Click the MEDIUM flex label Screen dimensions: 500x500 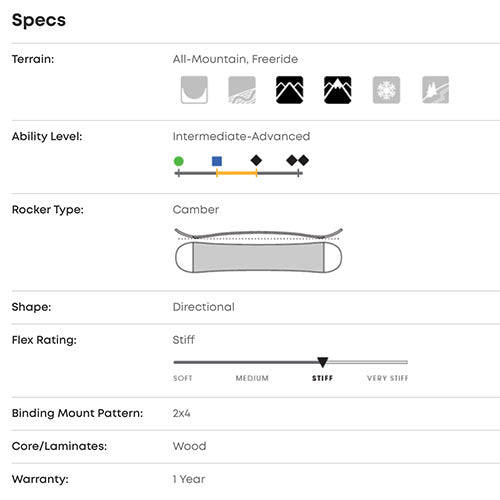(252, 378)
